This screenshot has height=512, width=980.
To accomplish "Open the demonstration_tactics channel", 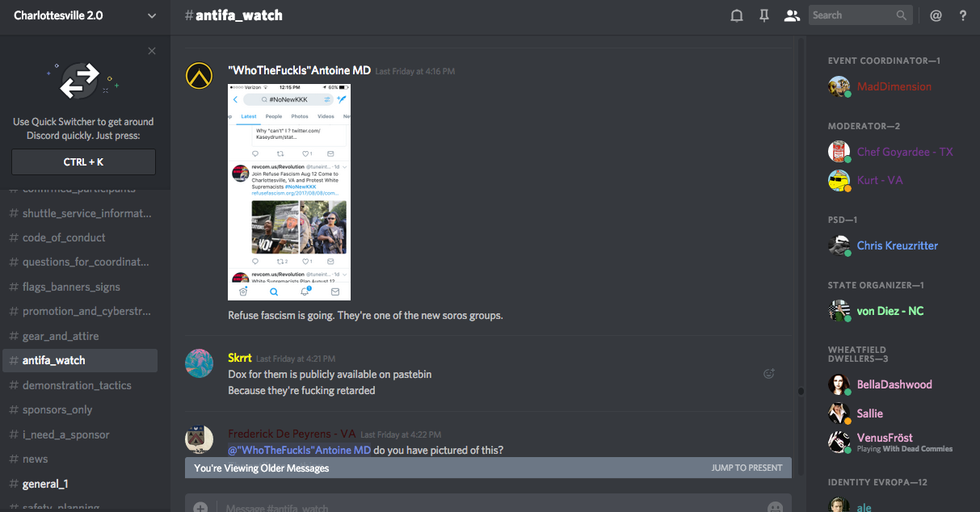I will 77,385.
